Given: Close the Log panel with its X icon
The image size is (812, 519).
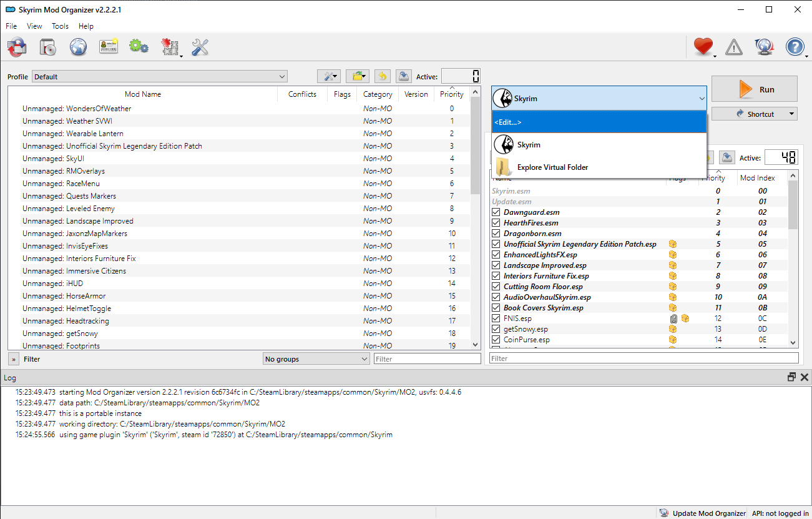Looking at the screenshot, I should click(804, 377).
